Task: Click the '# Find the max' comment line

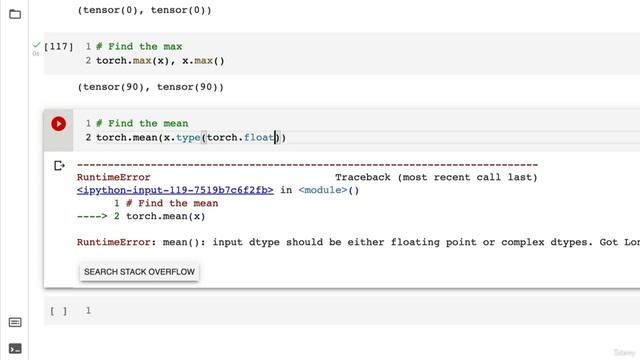Action: tap(139, 47)
